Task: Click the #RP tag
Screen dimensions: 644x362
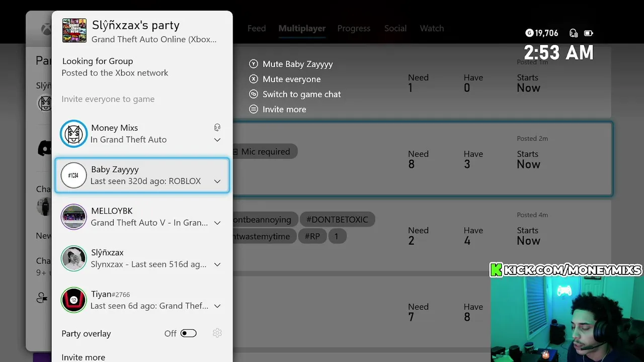Action: point(312,236)
